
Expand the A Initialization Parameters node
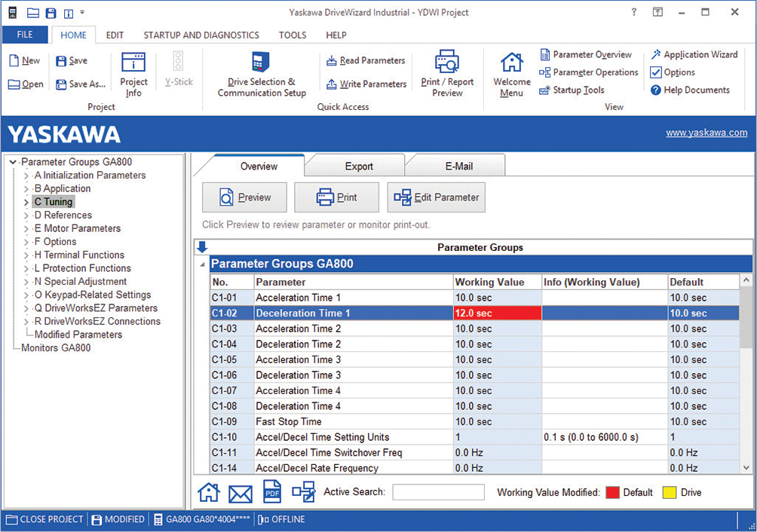coord(26,176)
